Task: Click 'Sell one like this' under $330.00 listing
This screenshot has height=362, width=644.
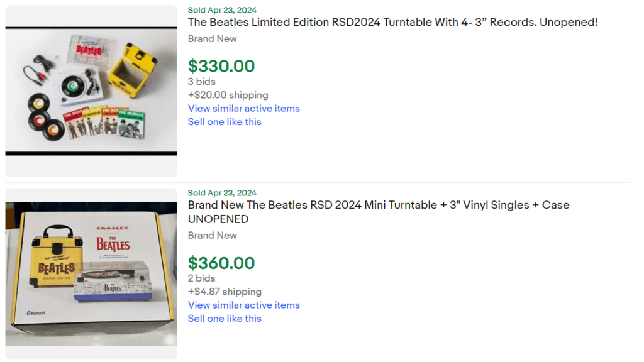Action: coord(225,122)
